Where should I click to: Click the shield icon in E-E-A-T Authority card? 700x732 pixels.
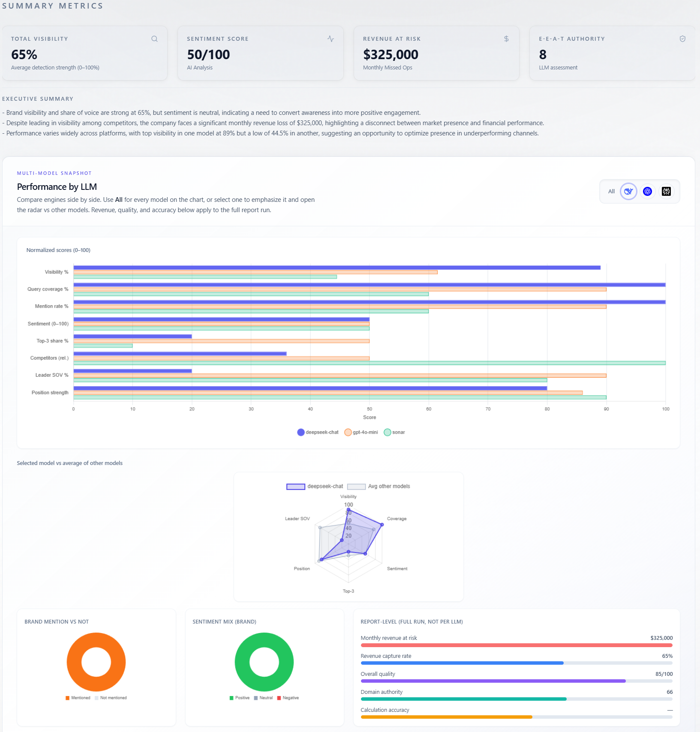pyautogui.click(x=682, y=39)
